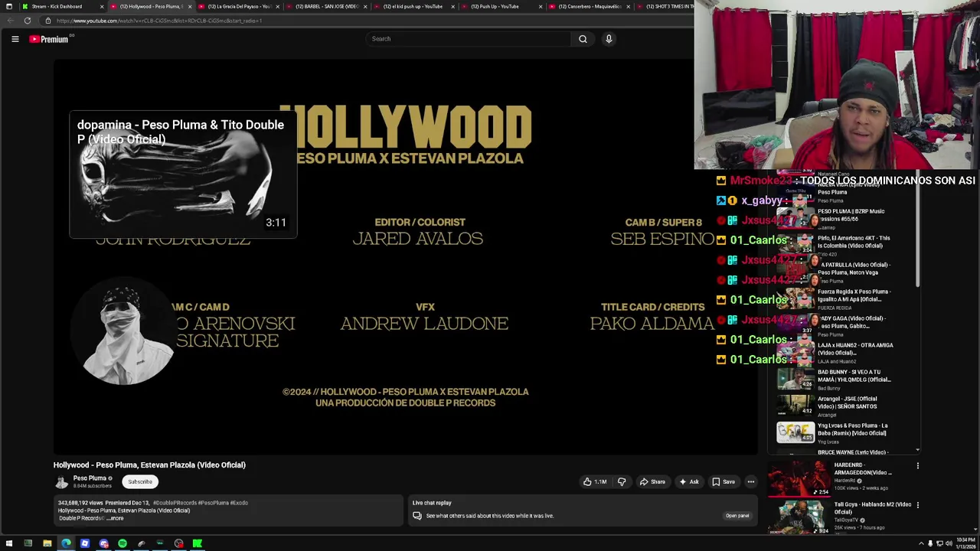Select BAD BUNNY - SI VEO A TU MAMÁ in playlist
The height and width of the screenshot is (551, 980).
(x=835, y=379)
